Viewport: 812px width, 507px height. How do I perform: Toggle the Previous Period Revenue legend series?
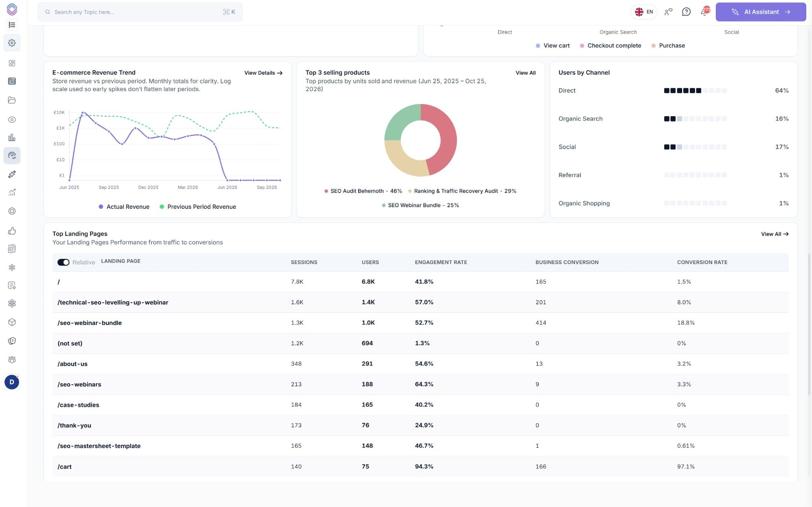(x=198, y=207)
